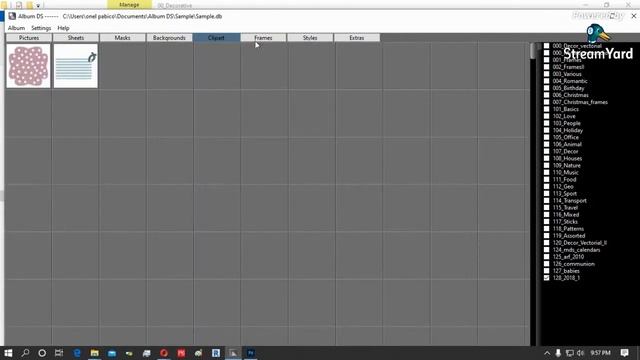
Task: Enable the 118_Patterns checkbox
Action: 547,229
